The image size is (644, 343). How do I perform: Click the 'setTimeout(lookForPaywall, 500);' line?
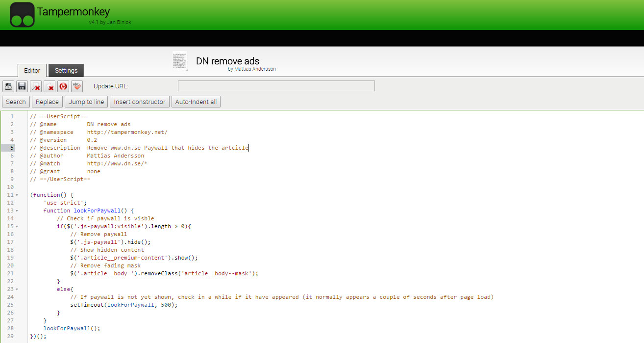pyautogui.click(x=124, y=305)
